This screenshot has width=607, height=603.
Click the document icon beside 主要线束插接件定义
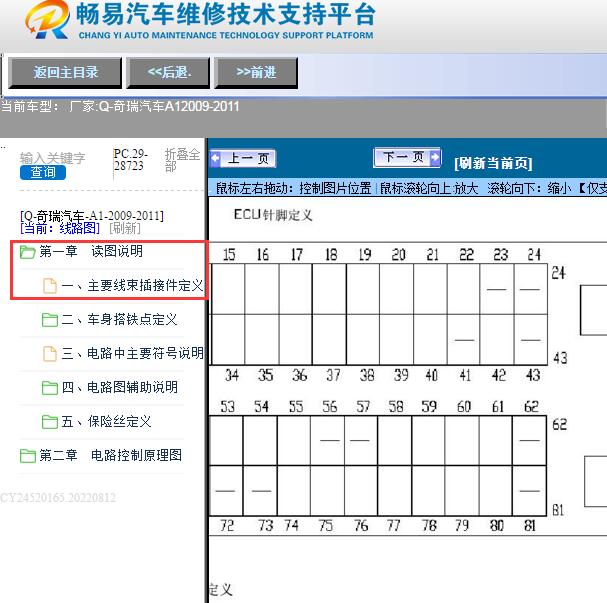(50, 286)
